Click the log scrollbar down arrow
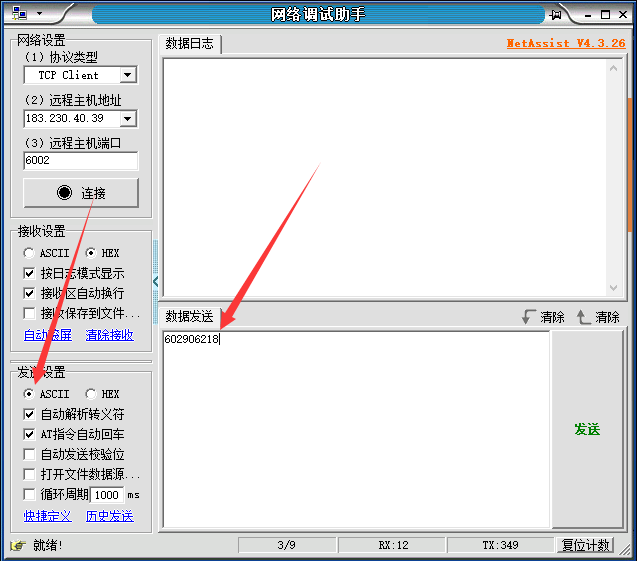The image size is (637, 561). (x=613, y=288)
